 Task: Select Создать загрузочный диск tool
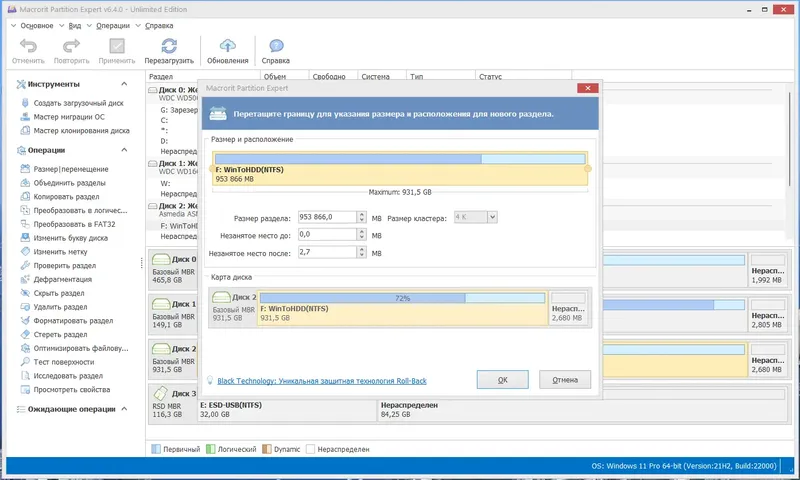point(79,103)
